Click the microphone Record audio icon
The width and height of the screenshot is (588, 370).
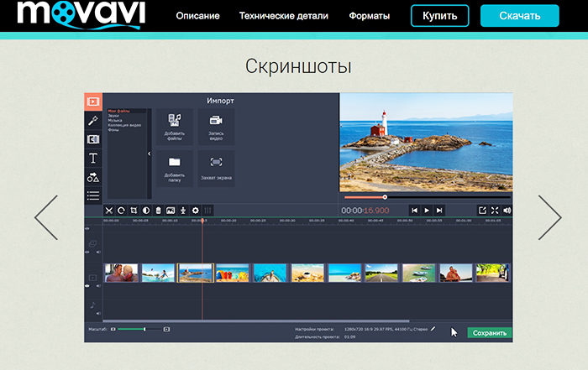[183, 210]
